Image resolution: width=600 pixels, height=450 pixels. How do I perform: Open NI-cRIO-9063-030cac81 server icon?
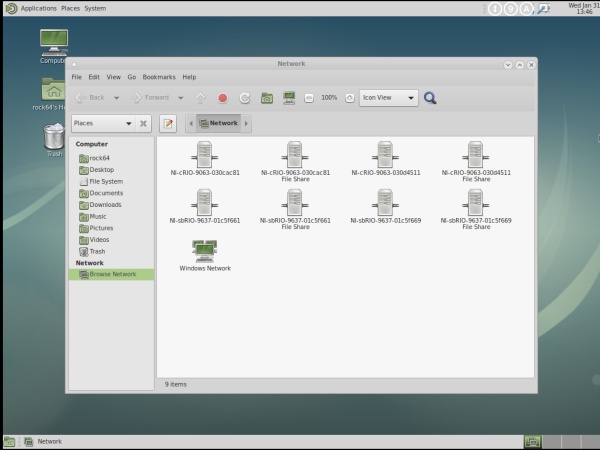pyautogui.click(x=205, y=158)
